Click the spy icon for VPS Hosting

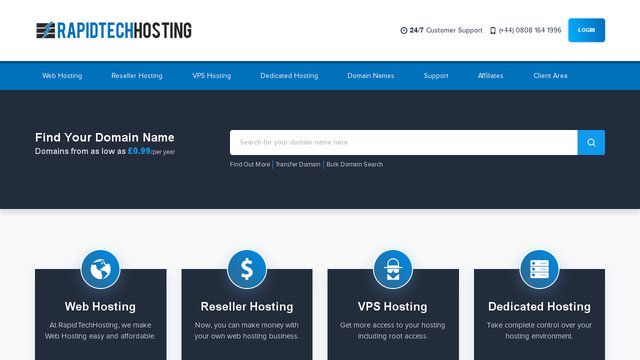coord(393,269)
